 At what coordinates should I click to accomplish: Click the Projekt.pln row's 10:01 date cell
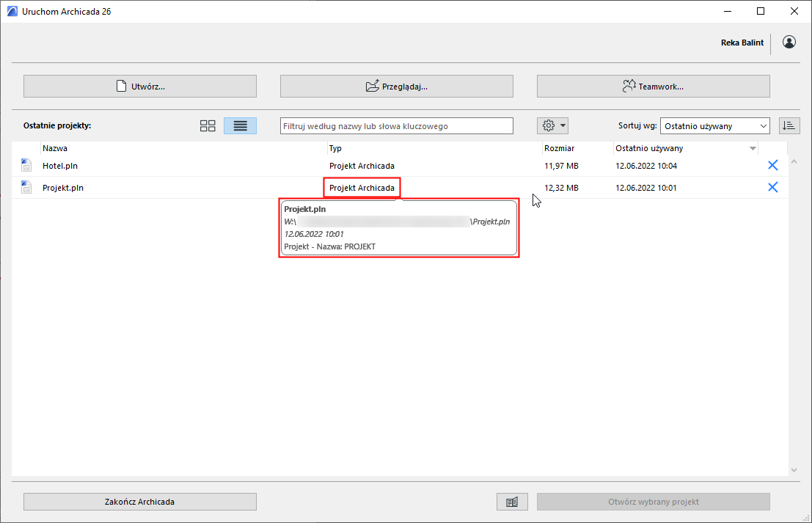(x=645, y=188)
